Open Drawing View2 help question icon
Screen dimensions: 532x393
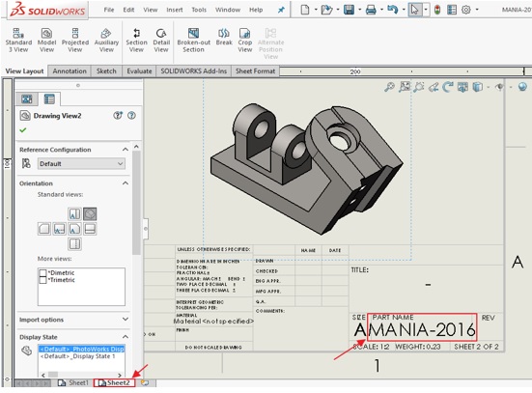tap(131, 115)
